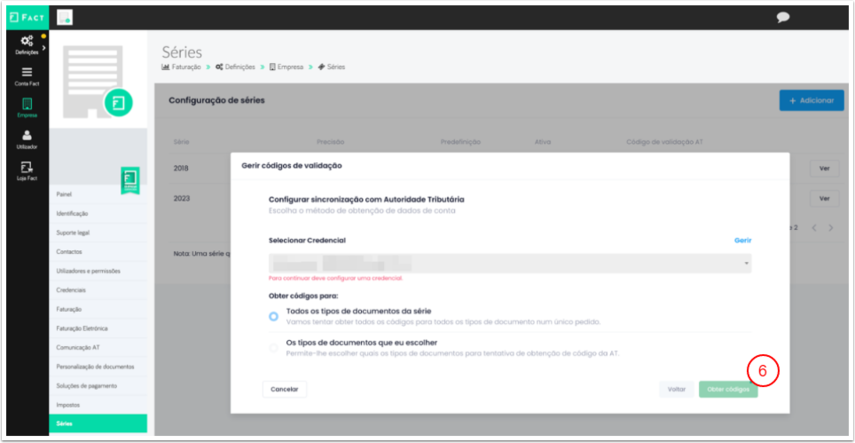Click the Adicionar series button
This screenshot has width=855, height=443.
click(x=811, y=100)
